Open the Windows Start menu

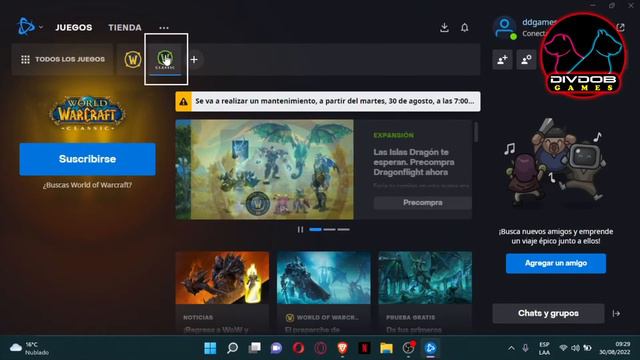[x=210, y=348]
